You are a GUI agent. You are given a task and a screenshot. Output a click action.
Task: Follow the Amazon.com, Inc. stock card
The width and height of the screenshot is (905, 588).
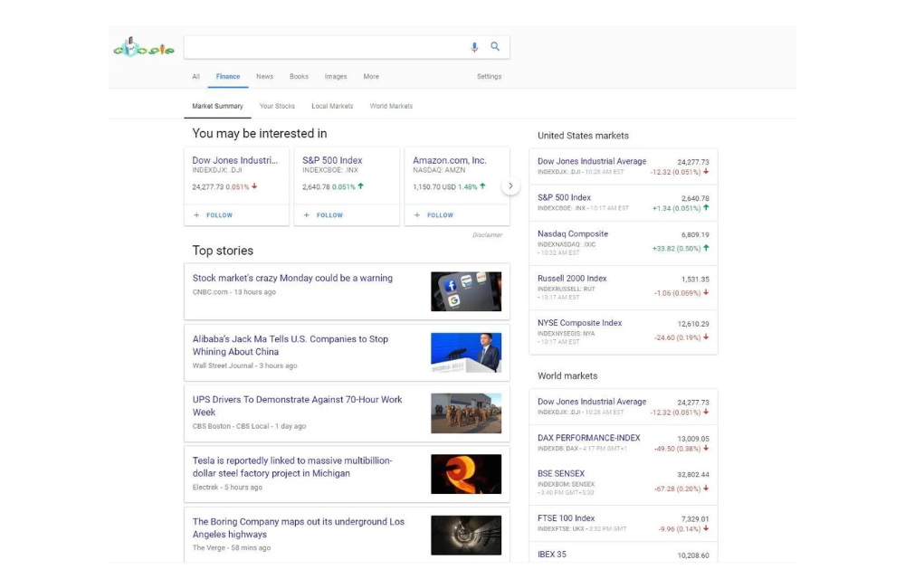[434, 215]
